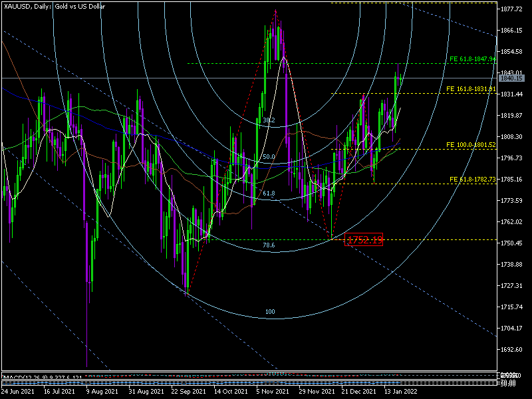Select the FE 61.8-1782.73 level label
The image size is (532, 399).
point(473,180)
